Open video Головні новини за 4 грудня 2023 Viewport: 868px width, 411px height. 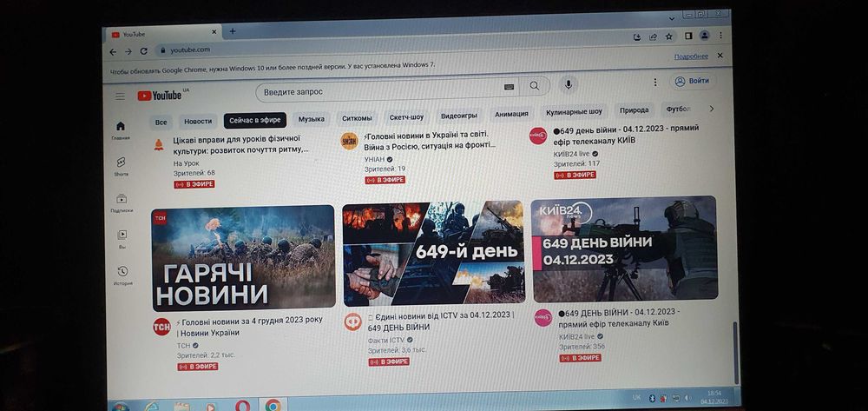coord(250,326)
